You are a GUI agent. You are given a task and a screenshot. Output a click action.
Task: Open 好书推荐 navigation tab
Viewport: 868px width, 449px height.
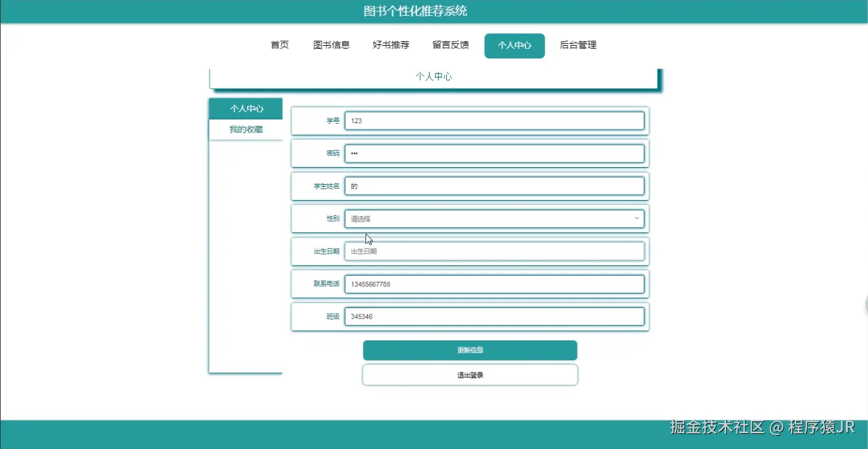391,45
